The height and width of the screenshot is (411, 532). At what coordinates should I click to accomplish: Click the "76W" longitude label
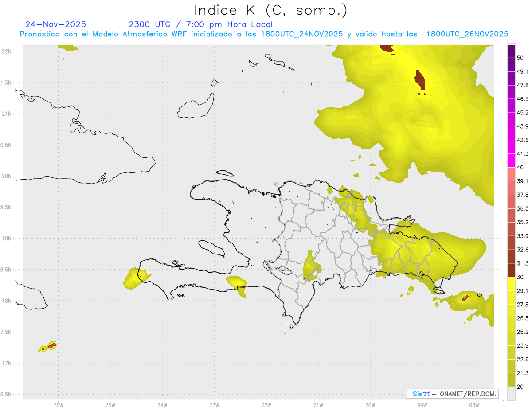[x=58, y=405]
